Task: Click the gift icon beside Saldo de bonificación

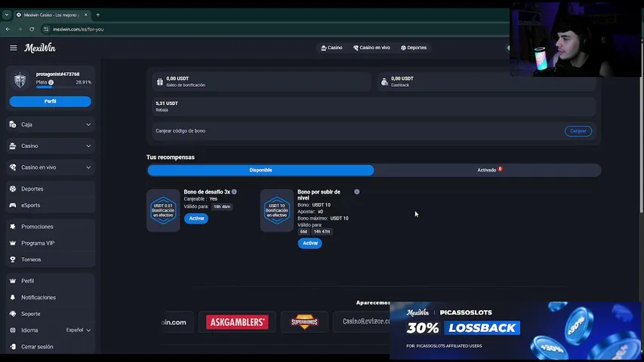Action: 160,81
